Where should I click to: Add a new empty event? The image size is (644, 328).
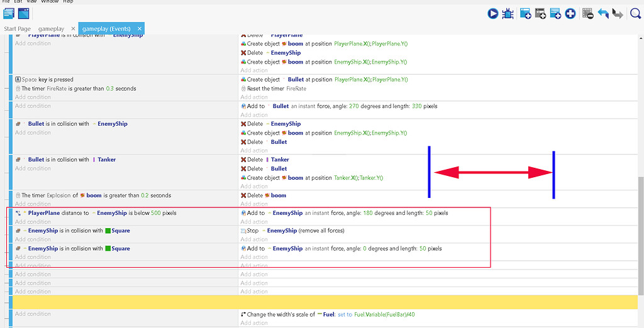(x=525, y=13)
